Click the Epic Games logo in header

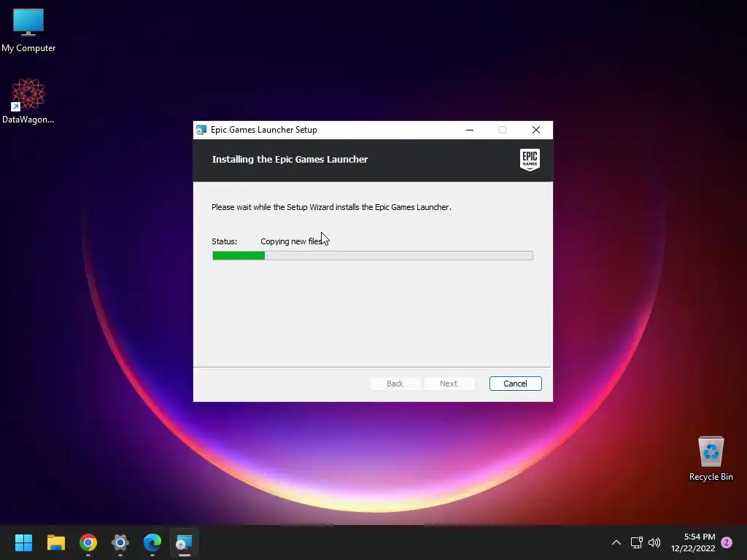point(530,160)
